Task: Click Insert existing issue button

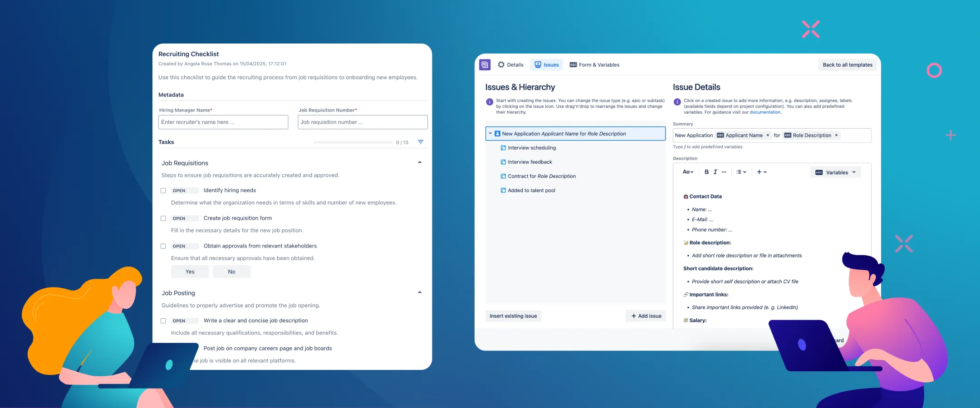Action: (x=513, y=316)
